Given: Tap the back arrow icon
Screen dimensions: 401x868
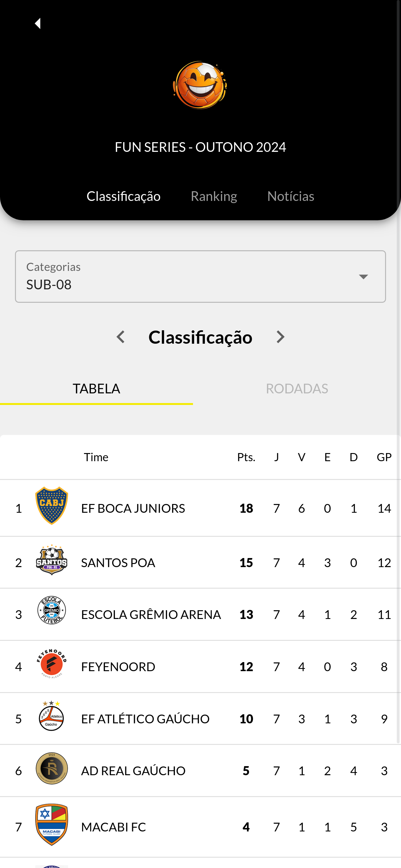Looking at the screenshot, I should [x=37, y=23].
